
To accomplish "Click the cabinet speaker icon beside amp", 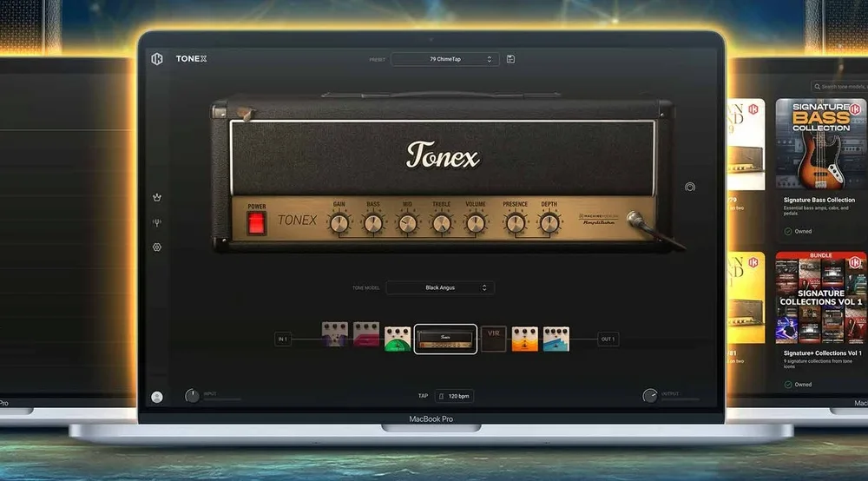I will click(x=690, y=187).
